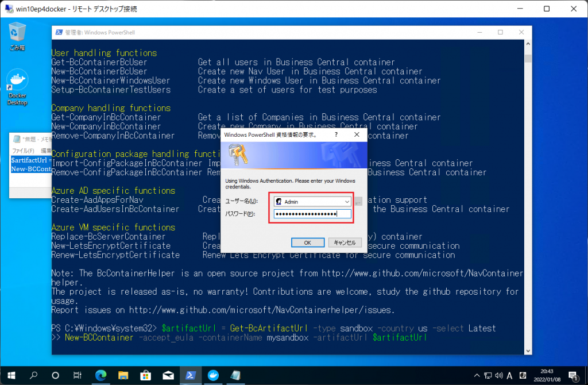Open the taskbar clock and calendar
The height and width of the screenshot is (385, 588).
click(547, 375)
